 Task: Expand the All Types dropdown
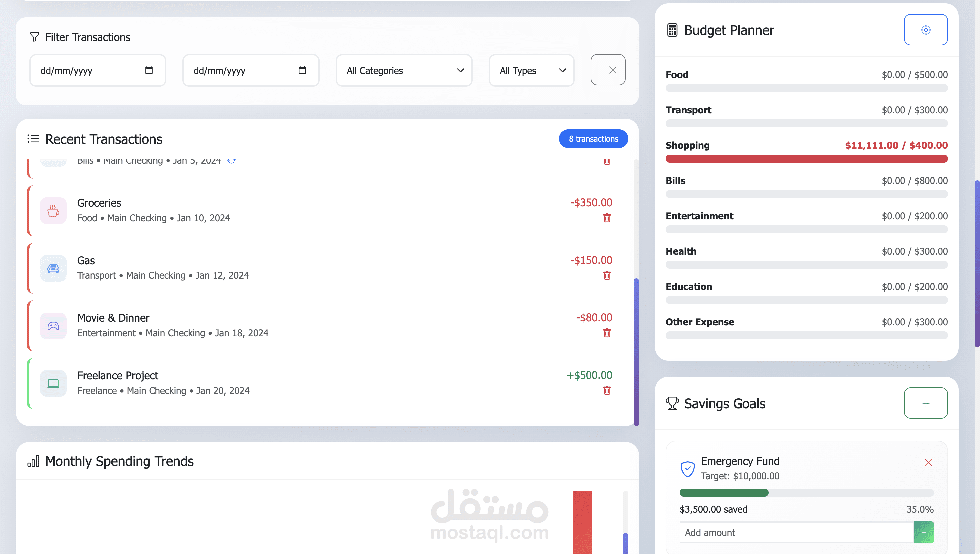click(531, 70)
